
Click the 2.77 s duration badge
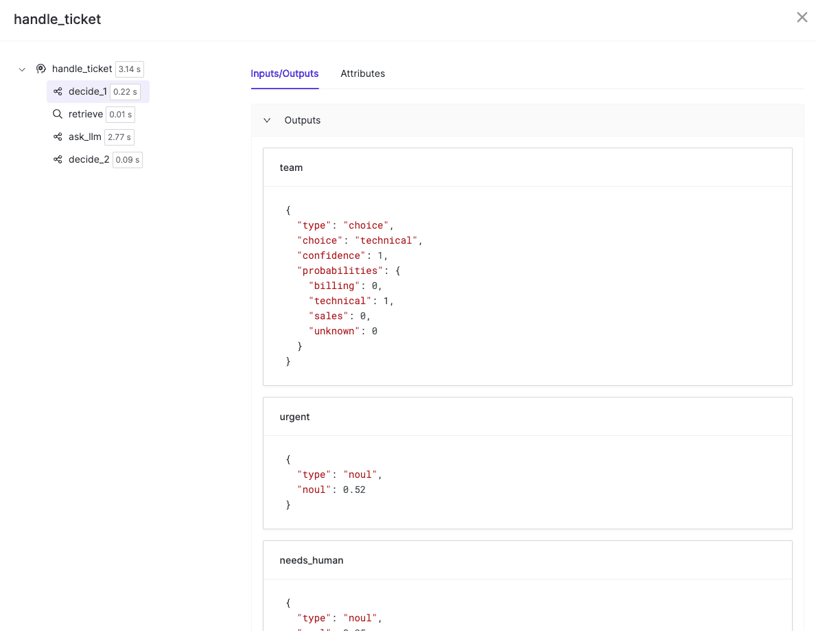click(119, 137)
